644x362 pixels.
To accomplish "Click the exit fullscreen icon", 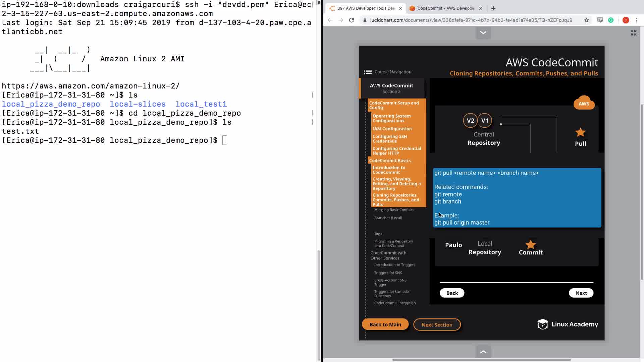I will click(x=633, y=33).
